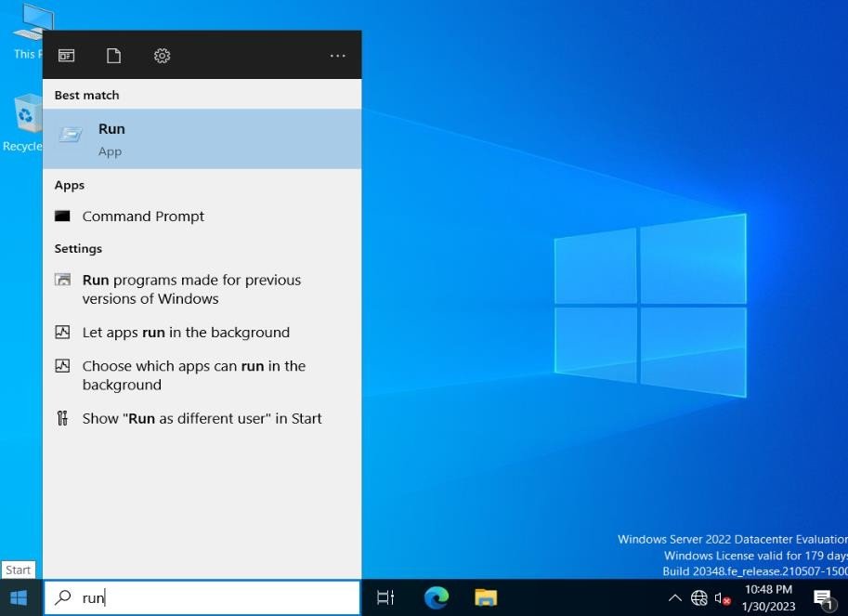Launch Command Prompt from Apps results
Viewport: 848px width, 616px height.
coord(202,216)
